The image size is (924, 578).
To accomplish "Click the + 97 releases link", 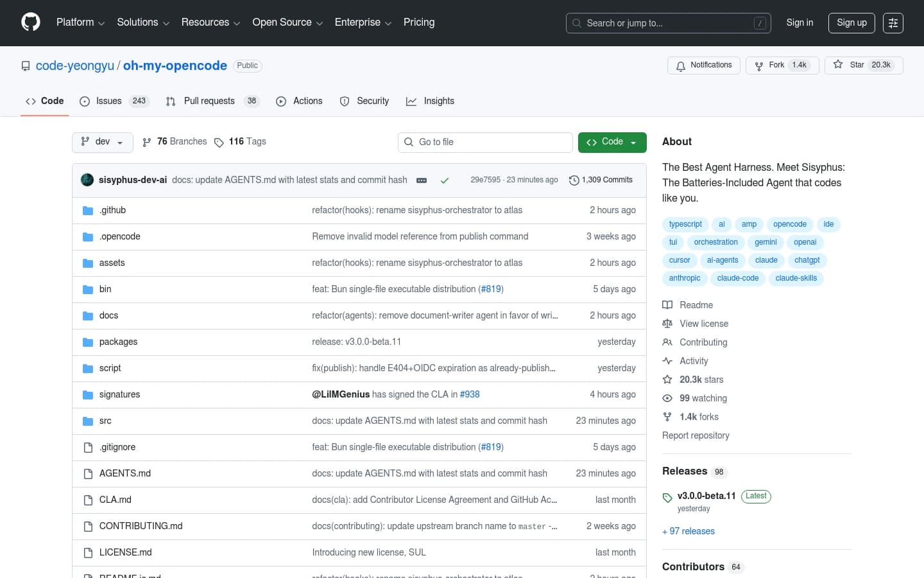I will tap(689, 531).
